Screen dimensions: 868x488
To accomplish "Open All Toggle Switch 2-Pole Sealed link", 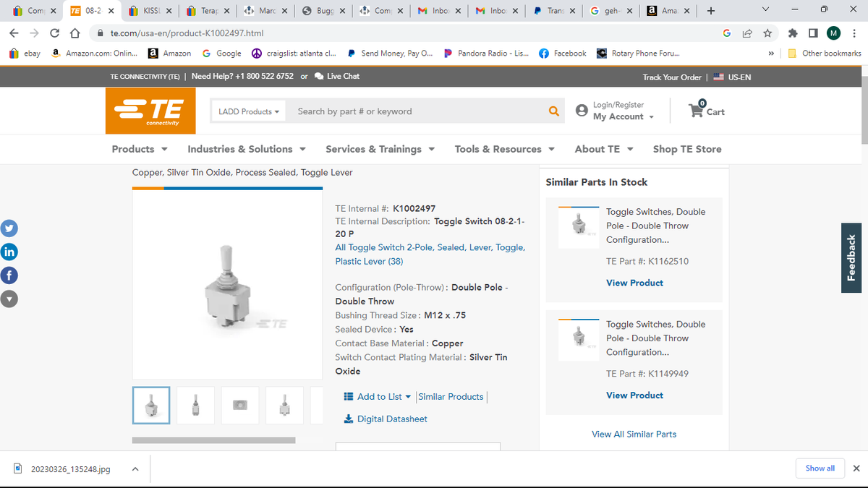I will pos(430,254).
